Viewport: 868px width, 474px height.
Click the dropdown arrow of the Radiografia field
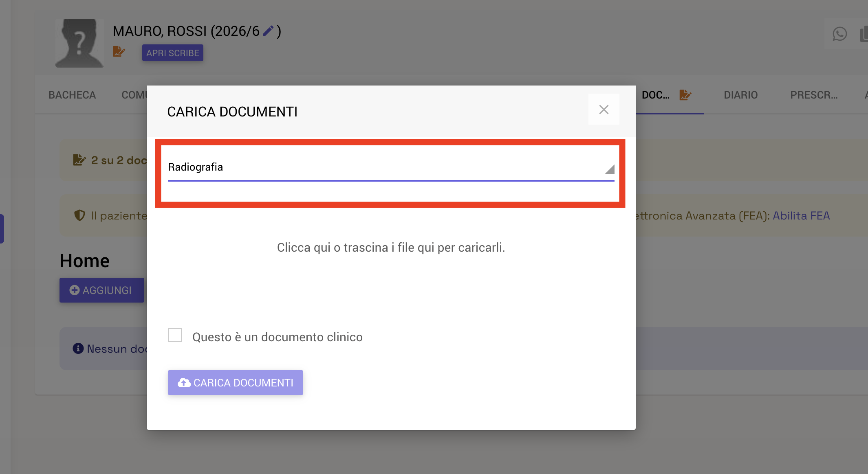pyautogui.click(x=609, y=169)
